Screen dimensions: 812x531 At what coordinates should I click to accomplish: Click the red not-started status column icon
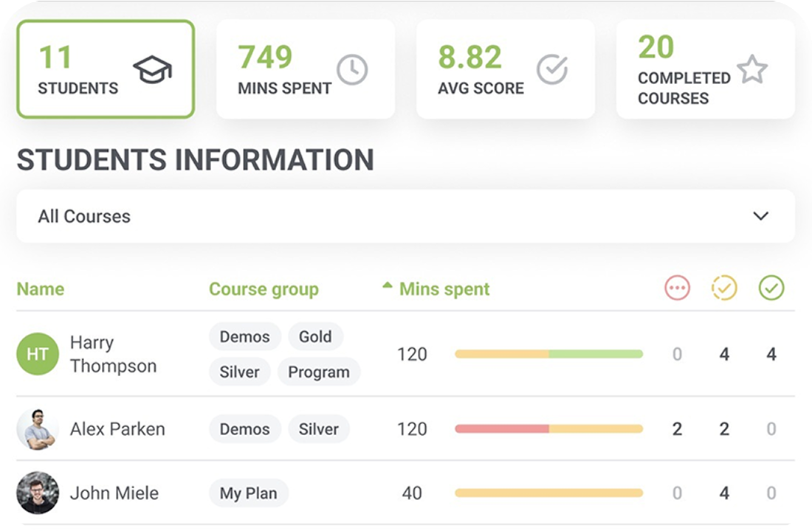(677, 288)
